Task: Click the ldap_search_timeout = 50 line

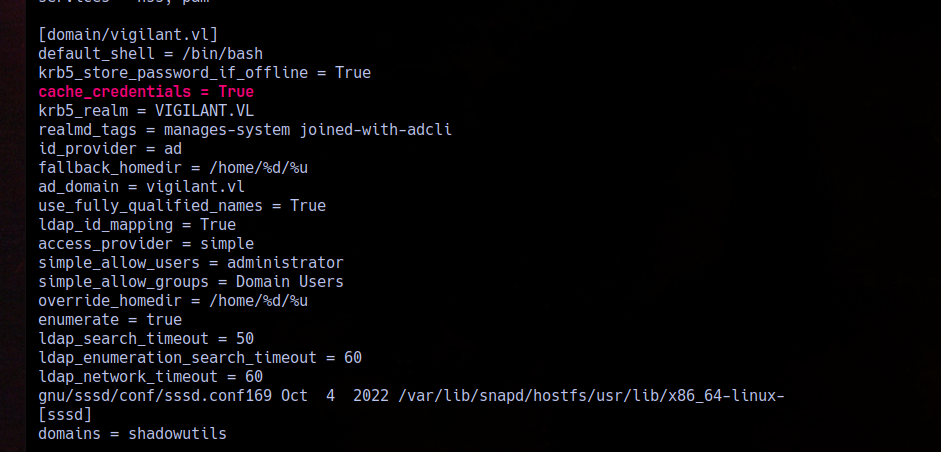Action: click(146, 339)
